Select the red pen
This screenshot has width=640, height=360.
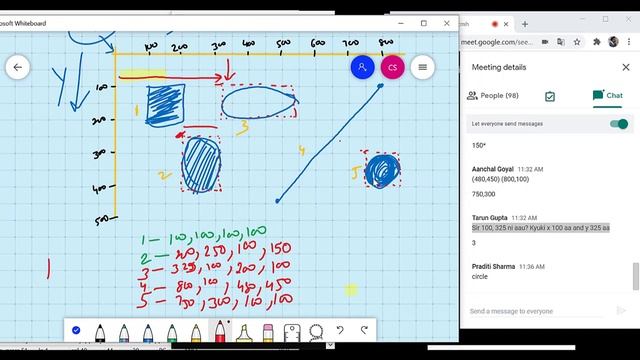pyautogui.click(x=220, y=331)
